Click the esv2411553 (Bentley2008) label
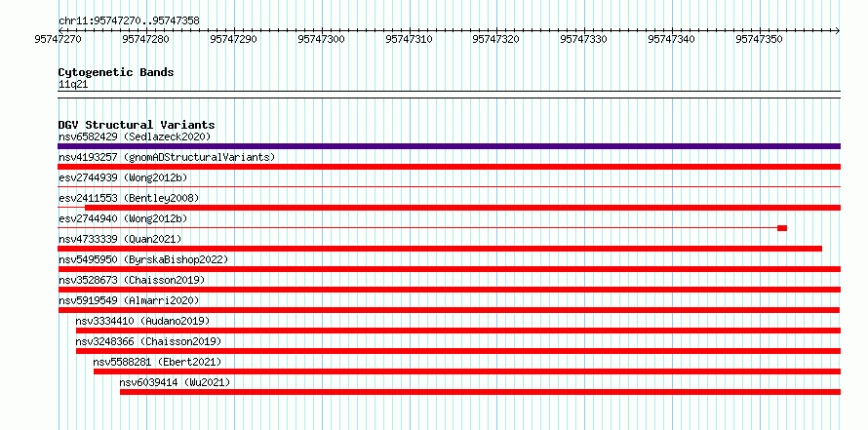This screenshot has height=430, width=868. (129, 198)
